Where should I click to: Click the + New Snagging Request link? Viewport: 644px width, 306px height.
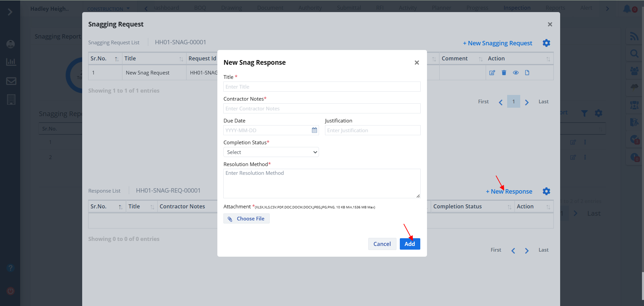[x=497, y=43]
